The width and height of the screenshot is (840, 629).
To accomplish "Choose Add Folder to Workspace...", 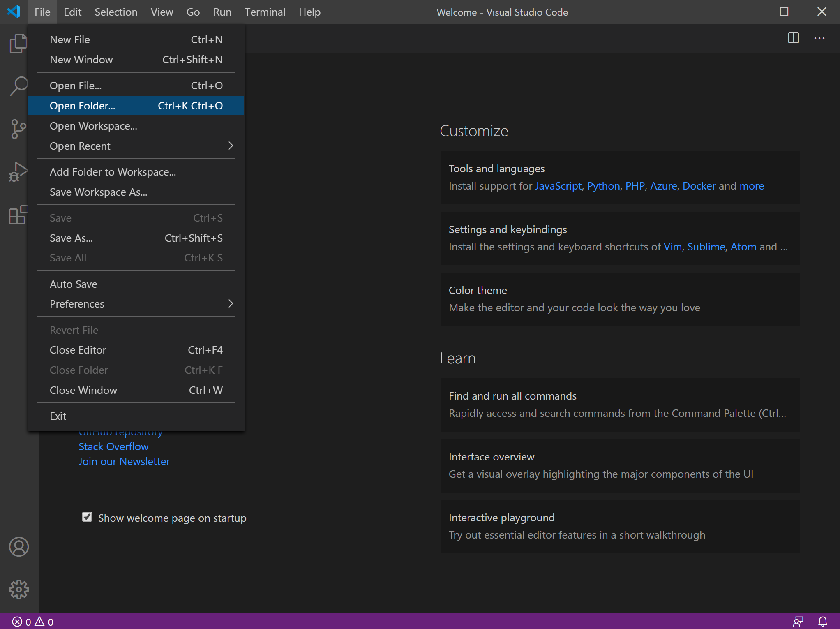I will [x=136, y=172].
